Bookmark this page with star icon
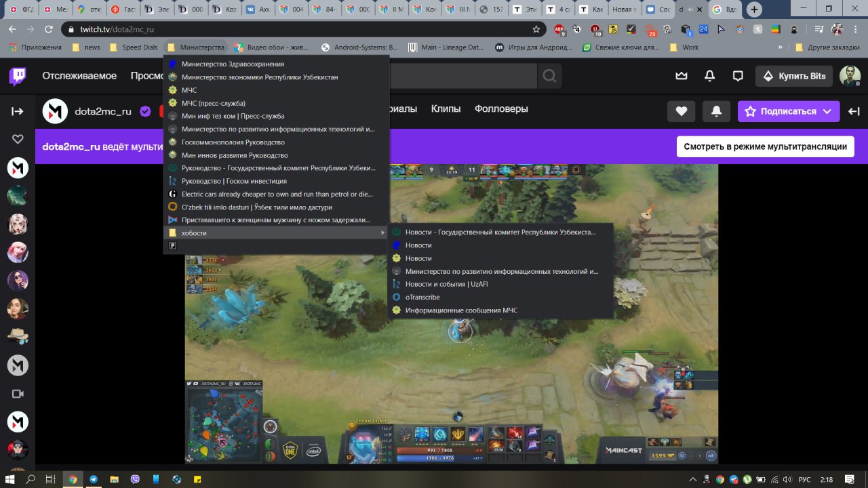The height and width of the screenshot is (488, 868). (x=536, y=29)
